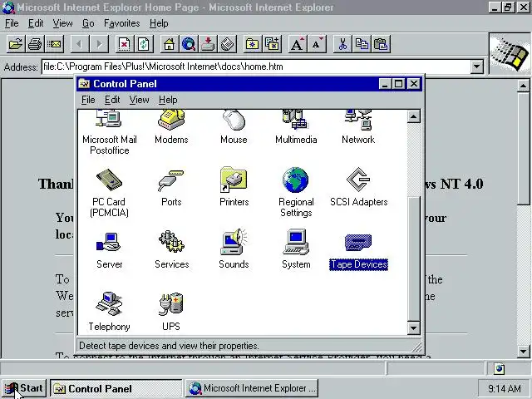Open the Network icon in Control Panel
The height and width of the screenshot is (399, 532).
(358, 127)
